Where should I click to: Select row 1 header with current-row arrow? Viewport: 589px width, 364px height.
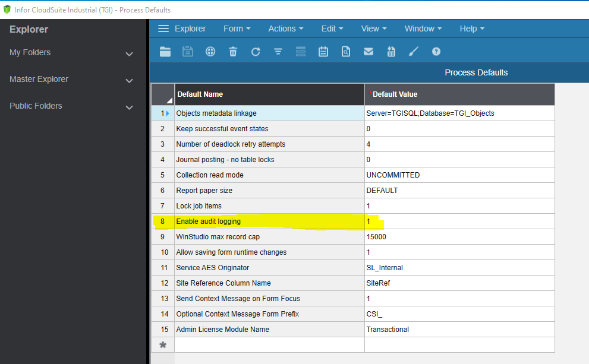(163, 113)
